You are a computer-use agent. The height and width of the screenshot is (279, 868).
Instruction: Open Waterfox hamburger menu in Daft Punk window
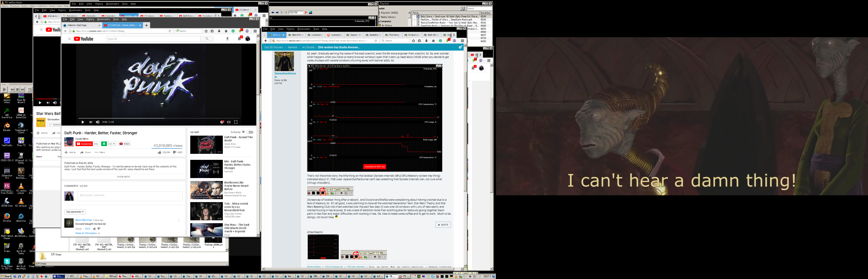(x=255, y=31)
